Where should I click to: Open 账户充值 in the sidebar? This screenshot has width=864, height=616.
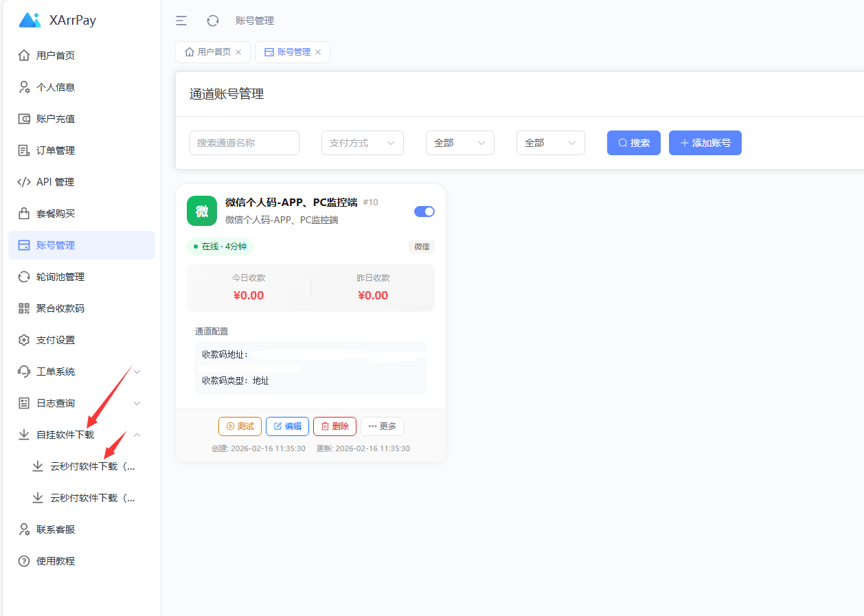click(82, 119)
